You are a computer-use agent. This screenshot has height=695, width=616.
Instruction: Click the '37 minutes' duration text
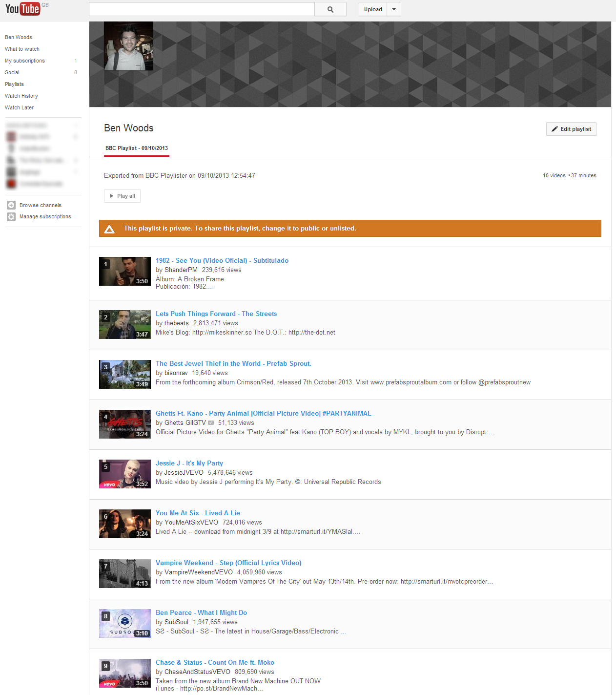tap(584, 175)
